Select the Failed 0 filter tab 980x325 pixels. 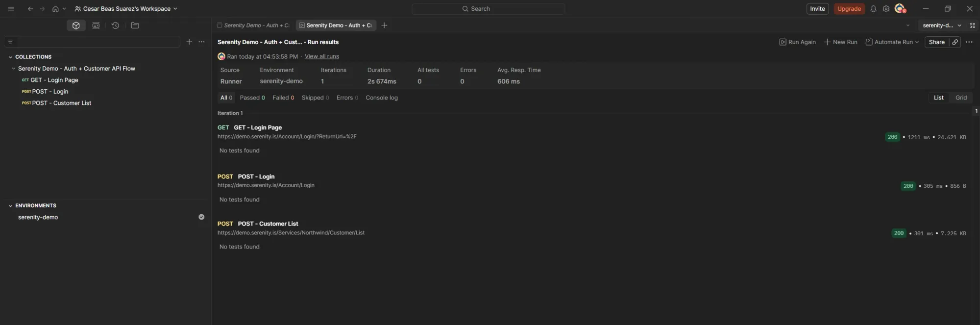click(x=283, y=98)
